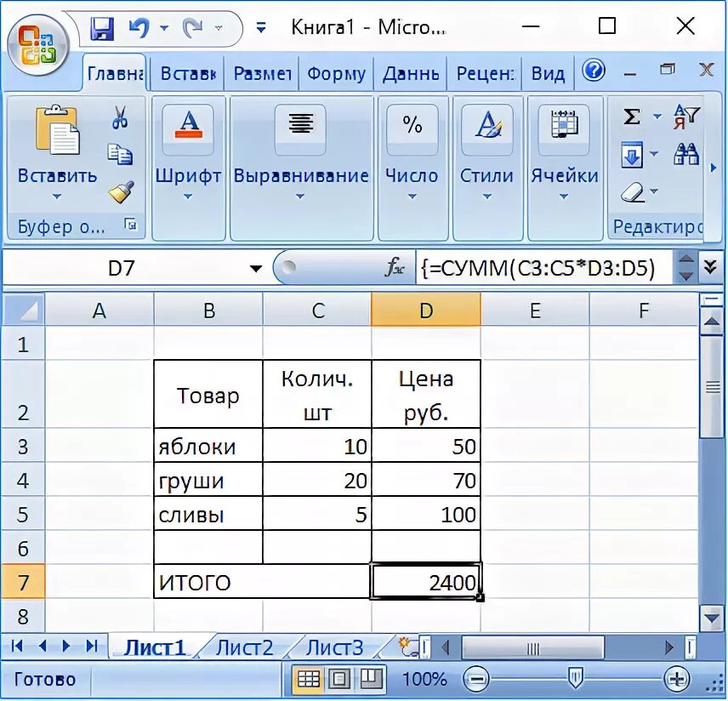Insert a new worksheet tab icon
This screenshot has height=701, width=728.
click(407, 647)
